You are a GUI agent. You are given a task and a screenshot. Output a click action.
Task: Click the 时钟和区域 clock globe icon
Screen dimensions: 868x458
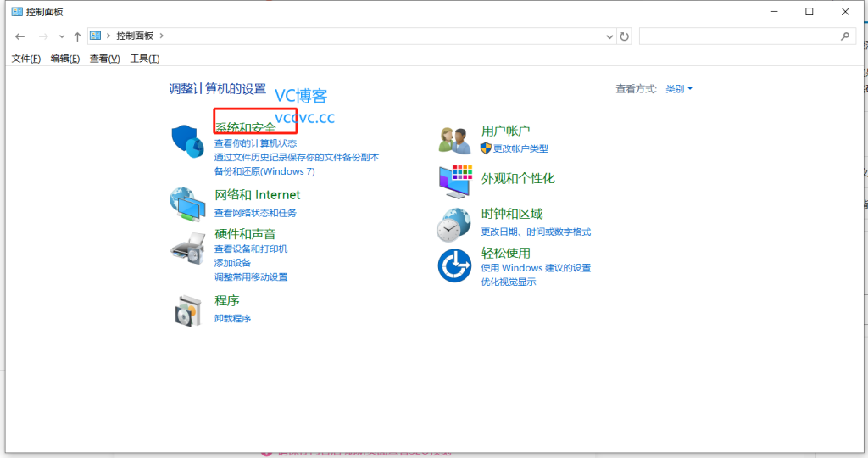[x=454, y=225]
